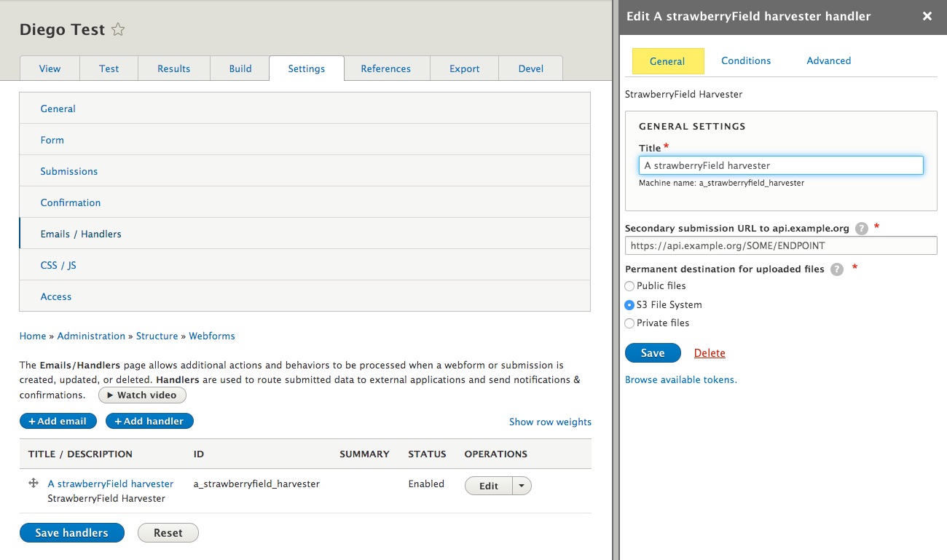Screen dimensions: 947x560
Task: Click help icon beside Permanent destination label
Action: [837, 269]
